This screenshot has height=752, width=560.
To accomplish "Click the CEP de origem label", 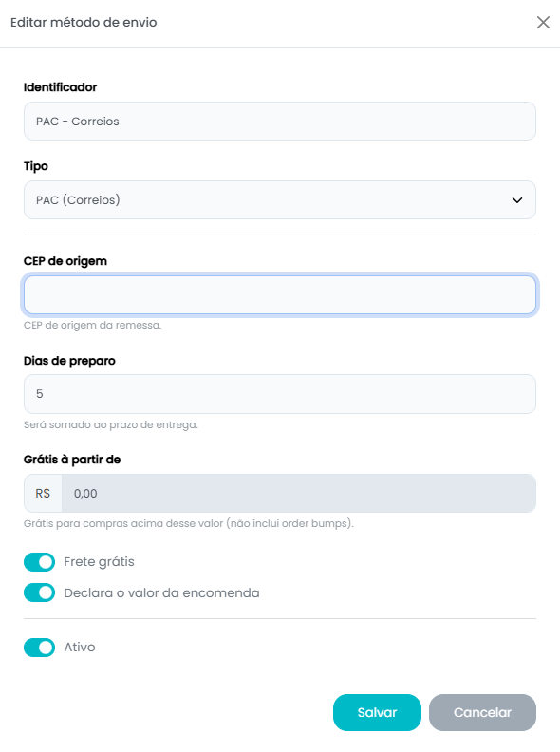I will (65, 261).
